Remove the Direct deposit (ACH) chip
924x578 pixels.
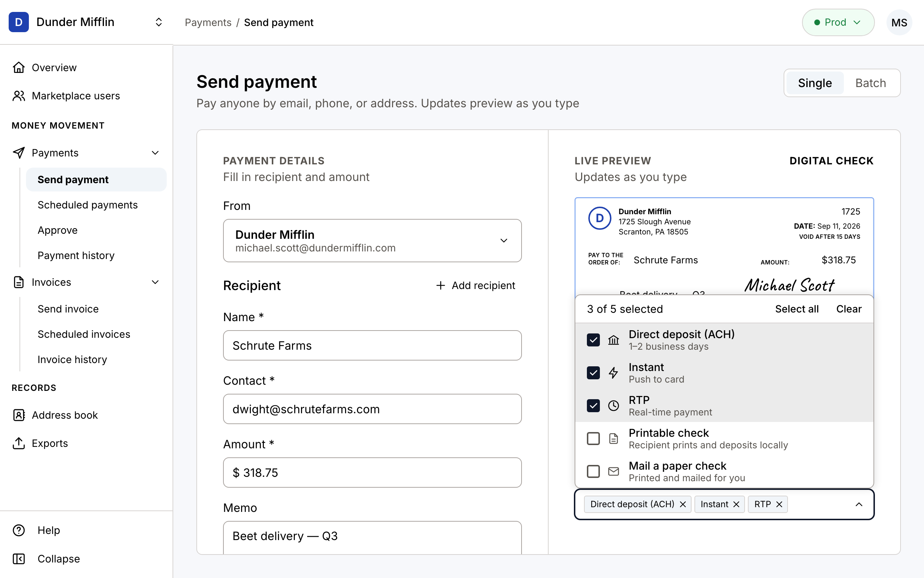[683, 505]
